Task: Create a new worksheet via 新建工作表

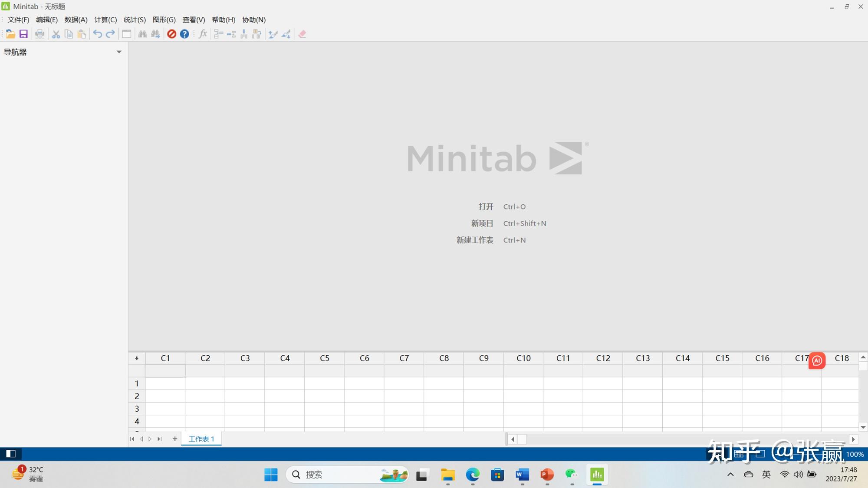Action: pyautogui.click(x=474, y=240)
